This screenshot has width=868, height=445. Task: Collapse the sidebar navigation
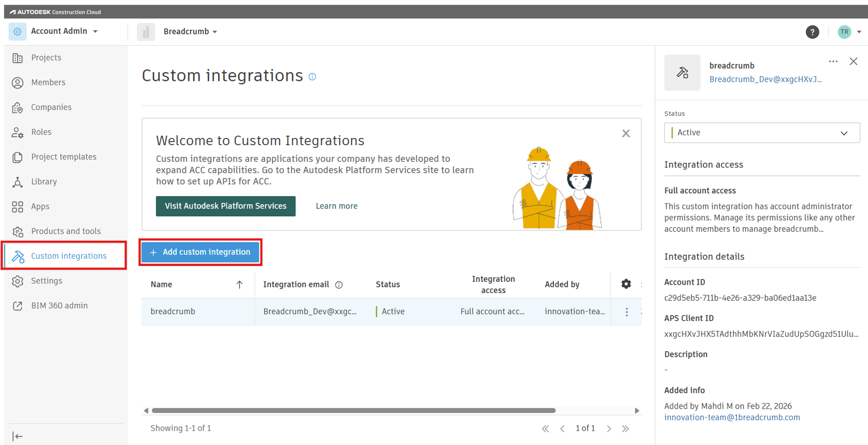tap(18, 436)
